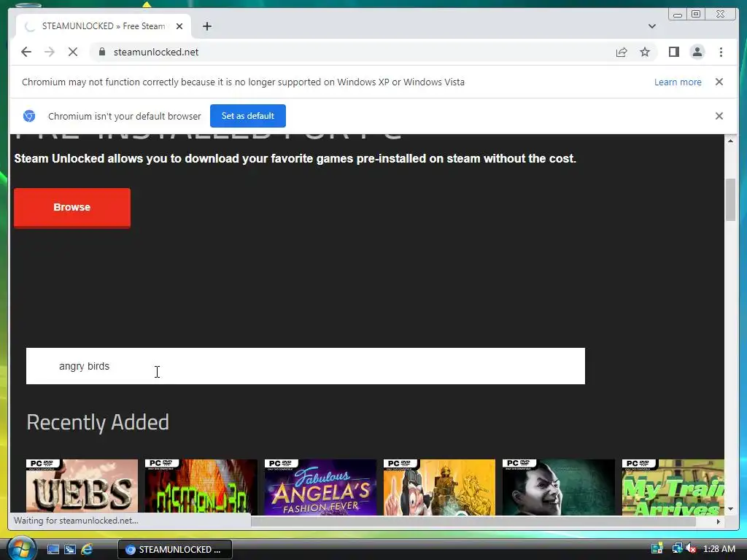Click the page scroll down arrow
Image resolution: width=747 pixels, height=560 pixels.
(x=730, y=508)
